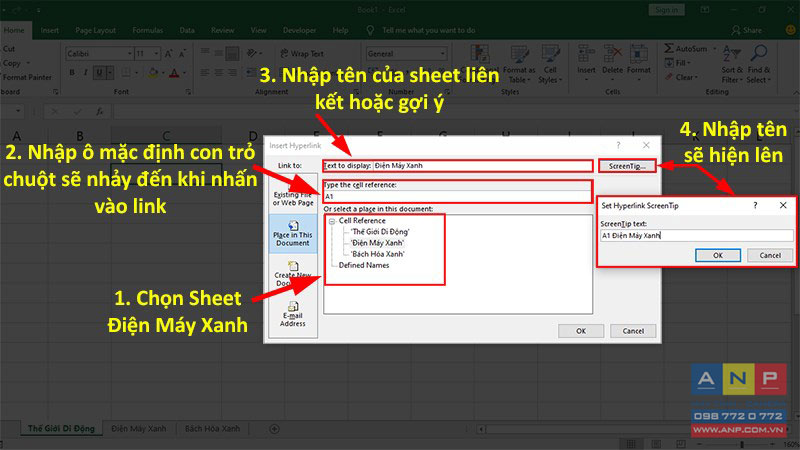800x450 pixels.
Task: Switch to Thế Giới Di Động sheet tab
Action: (x=61, y=429)
